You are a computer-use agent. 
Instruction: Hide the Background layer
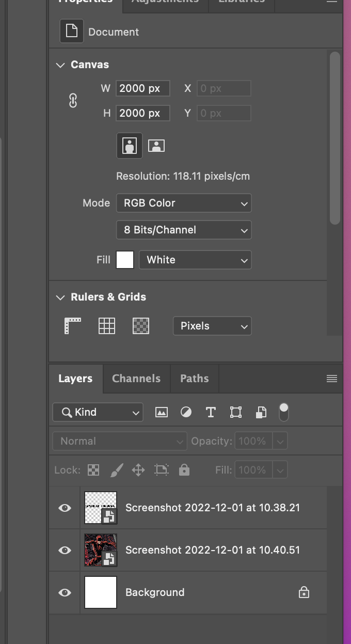[65, 592]
